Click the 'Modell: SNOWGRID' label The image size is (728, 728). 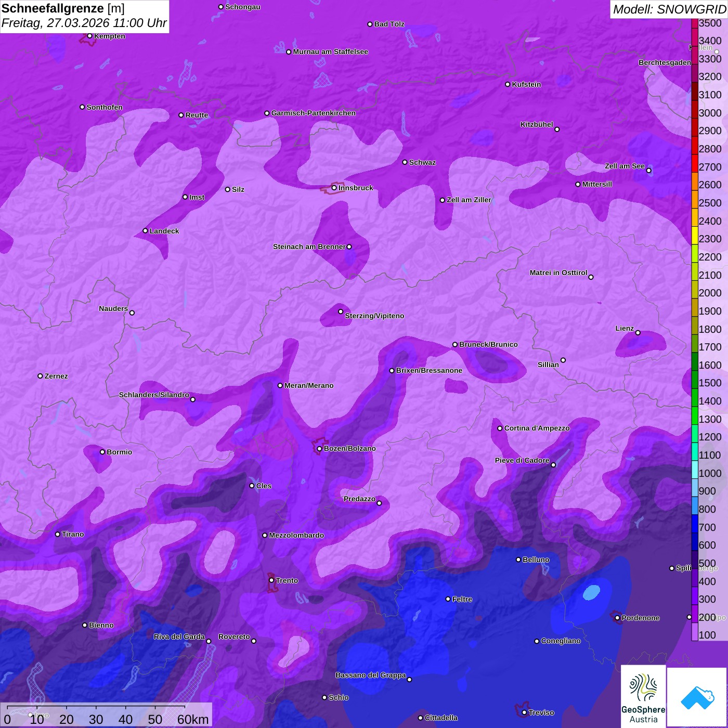pos(669,9)
